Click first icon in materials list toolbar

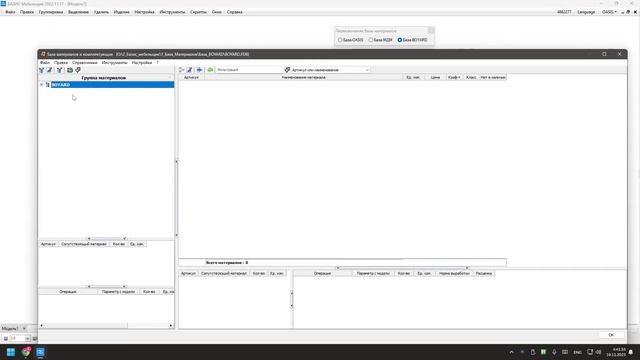click(x=181, y=70)
